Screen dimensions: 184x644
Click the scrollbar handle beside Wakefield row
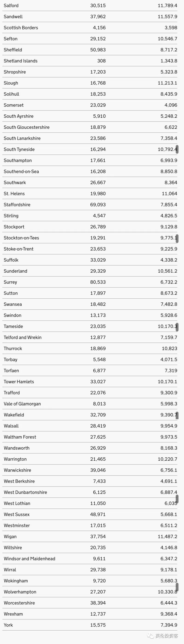point(177,415)
